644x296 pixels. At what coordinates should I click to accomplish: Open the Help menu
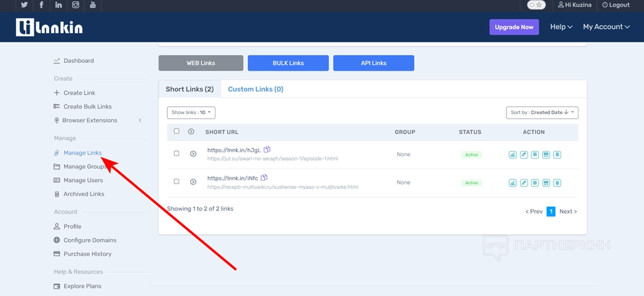[x=561, y=26]
